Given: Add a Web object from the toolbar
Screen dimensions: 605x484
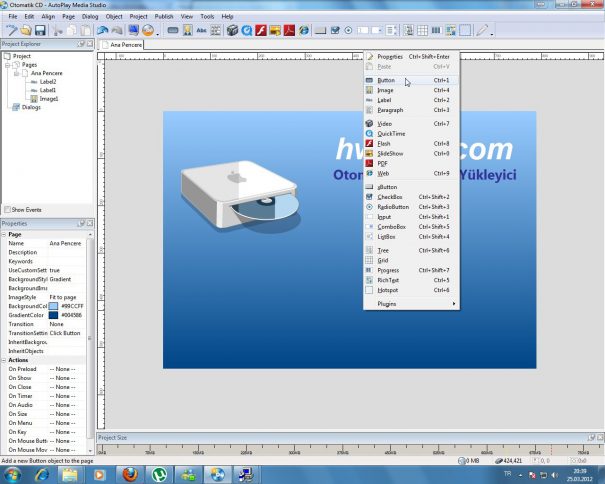Looking at the screenshot, I should 304,30.
